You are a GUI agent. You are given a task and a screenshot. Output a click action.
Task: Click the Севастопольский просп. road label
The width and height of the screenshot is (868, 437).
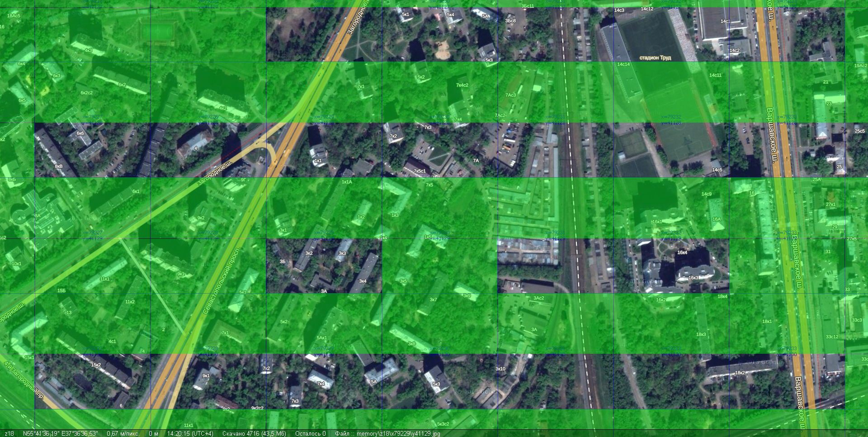[222, 280]
